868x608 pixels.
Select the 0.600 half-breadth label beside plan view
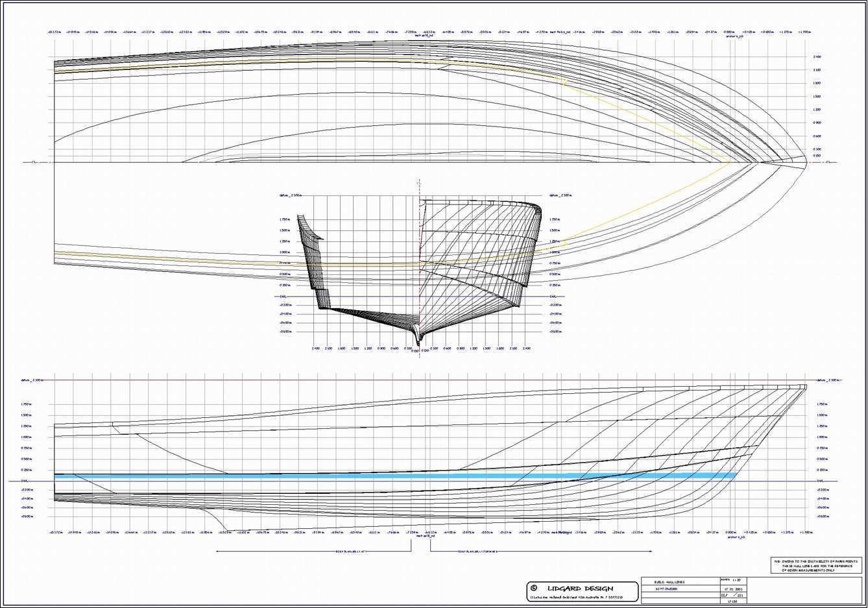point(817,136)
